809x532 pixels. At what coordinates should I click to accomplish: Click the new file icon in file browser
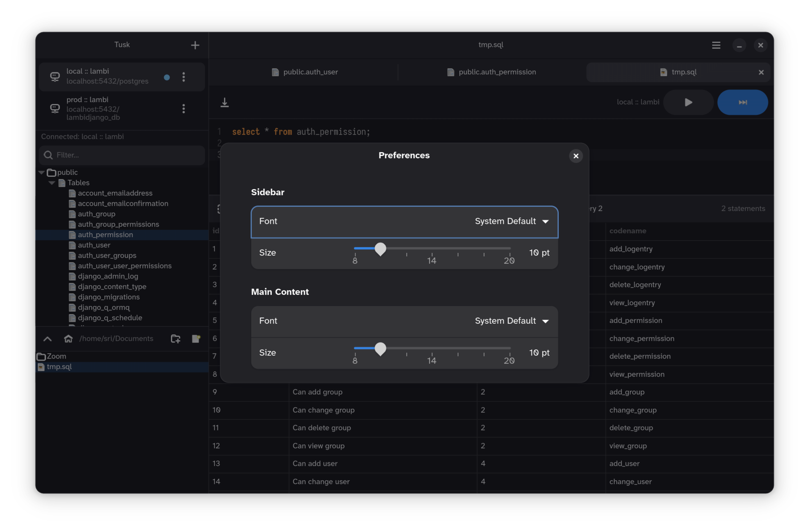pyautogui.click(x=196, y=339)
